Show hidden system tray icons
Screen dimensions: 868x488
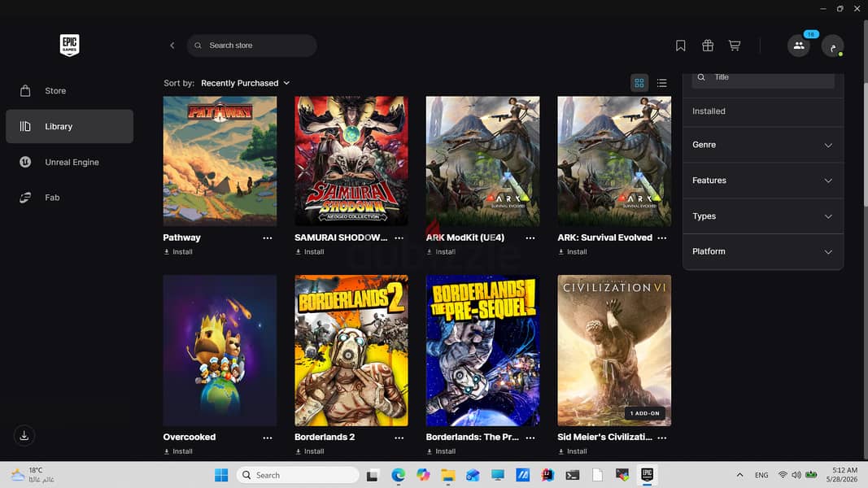pos(739,475)
